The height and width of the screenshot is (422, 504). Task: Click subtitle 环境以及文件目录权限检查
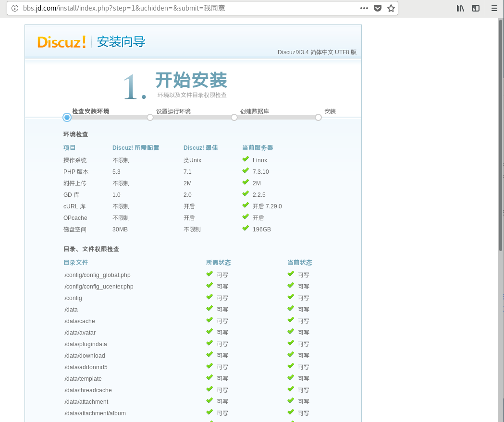click(x=192, y=95)
